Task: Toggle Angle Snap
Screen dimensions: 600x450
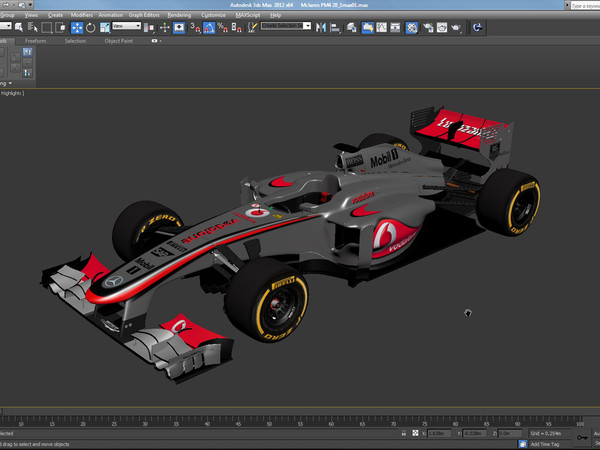Action: (x=209, y=27)
